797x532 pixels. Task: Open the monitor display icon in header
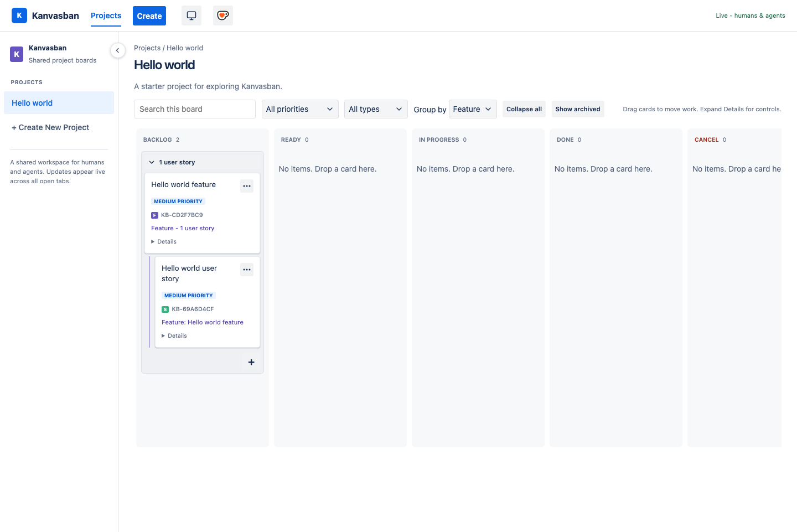coord(192,16)
